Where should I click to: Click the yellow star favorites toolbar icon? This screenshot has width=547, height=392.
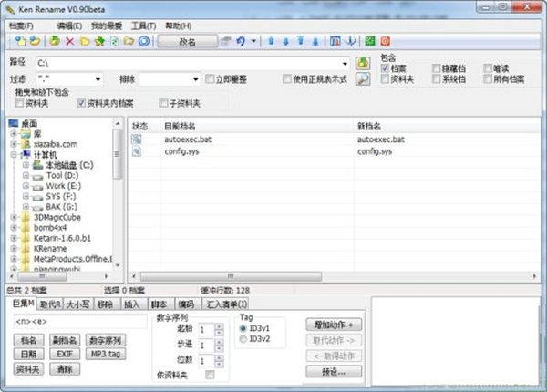(x=99, y=41)
